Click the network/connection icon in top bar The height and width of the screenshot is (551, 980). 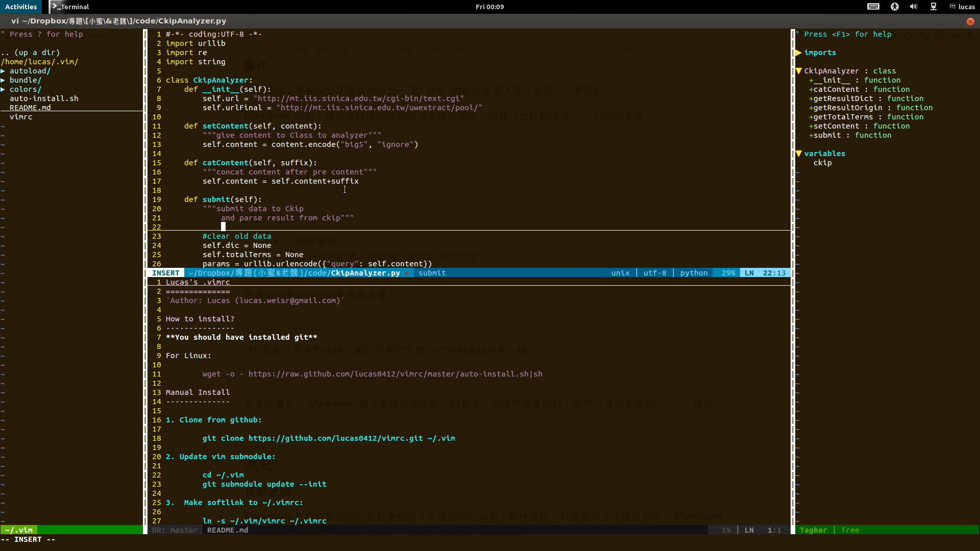[934, 7]
